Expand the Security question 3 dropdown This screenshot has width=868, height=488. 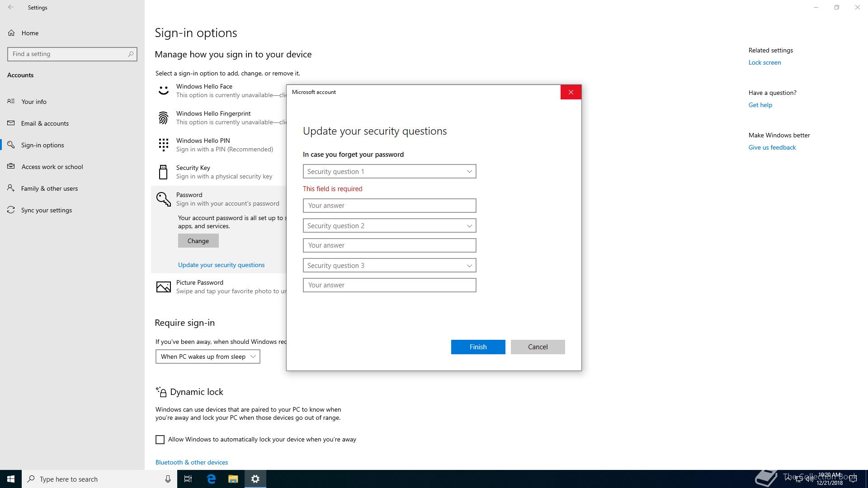tap(389, 266)
